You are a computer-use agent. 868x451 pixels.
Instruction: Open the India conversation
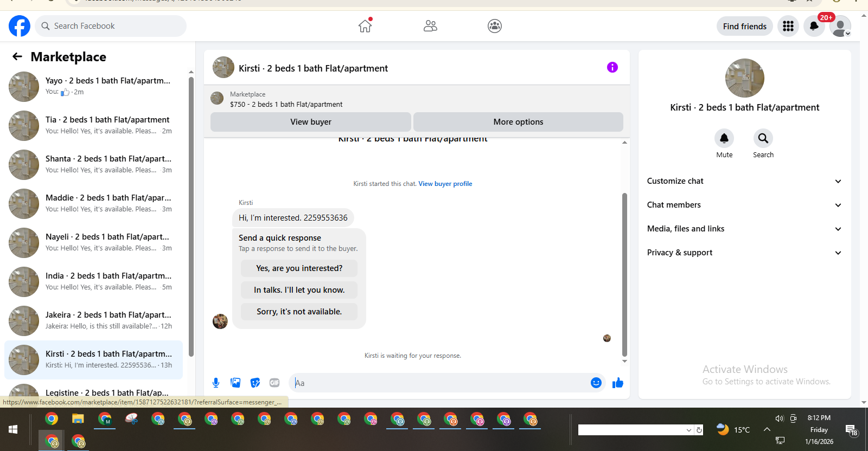click(x=93, y=282)
